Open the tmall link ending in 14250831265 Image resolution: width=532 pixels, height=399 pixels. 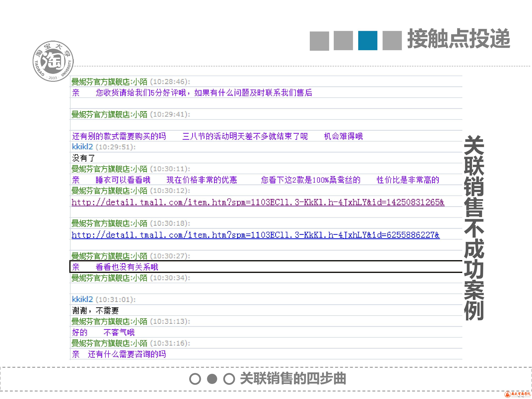pyautogui.click(x=258, y=202)
